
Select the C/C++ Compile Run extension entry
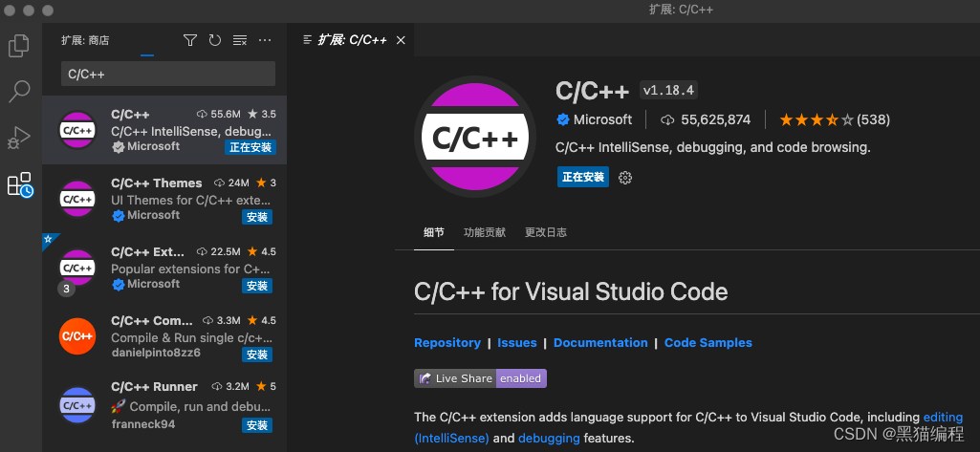click(164, 335)
